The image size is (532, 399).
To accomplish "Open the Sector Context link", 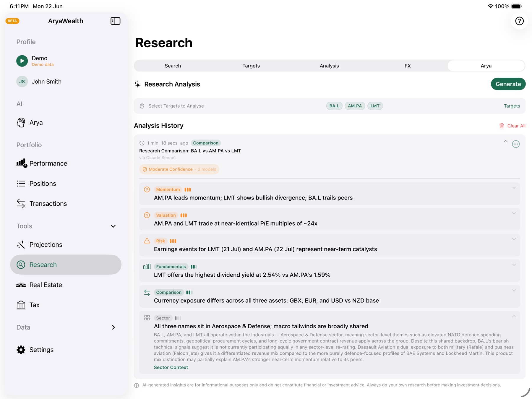I will coord(171,367).
